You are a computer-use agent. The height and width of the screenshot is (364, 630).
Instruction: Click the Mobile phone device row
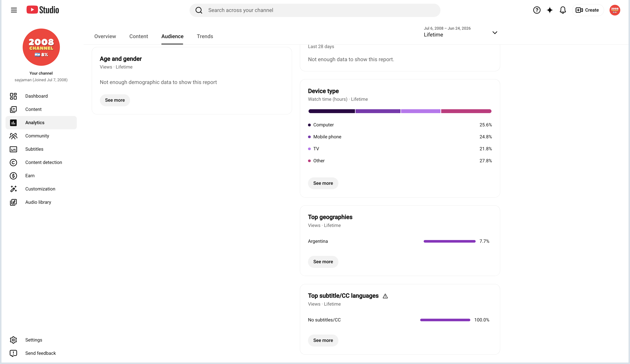click(x=400, y=137)
